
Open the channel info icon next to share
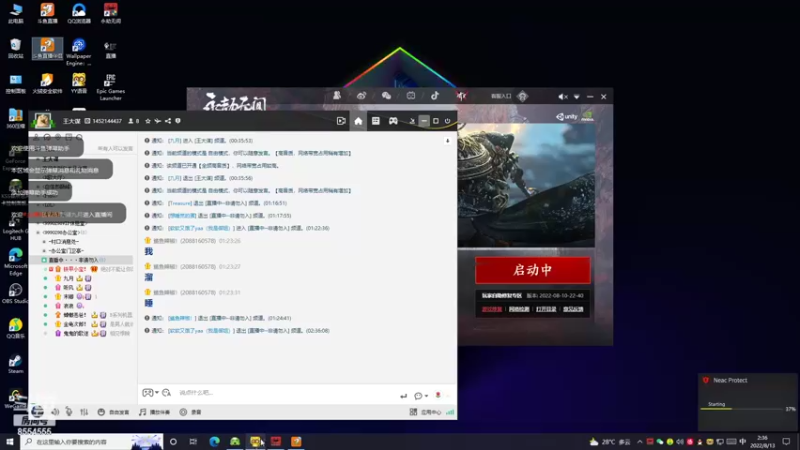(178, 121)
